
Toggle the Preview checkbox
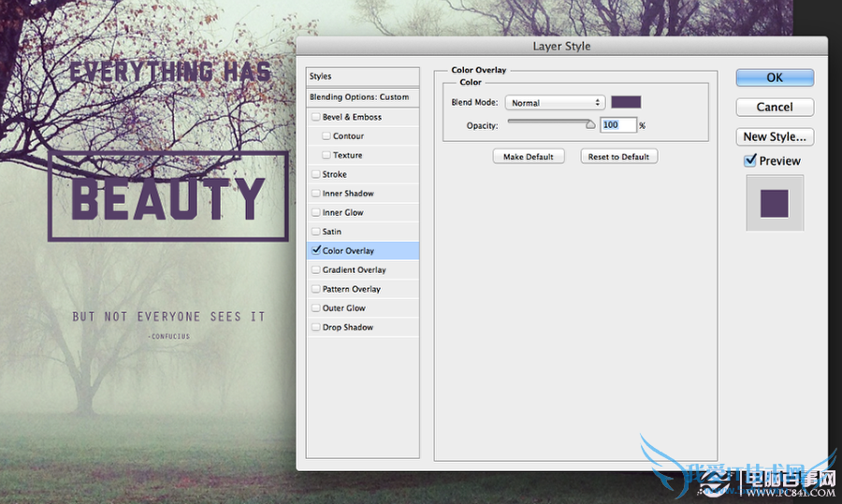[750, 161]
